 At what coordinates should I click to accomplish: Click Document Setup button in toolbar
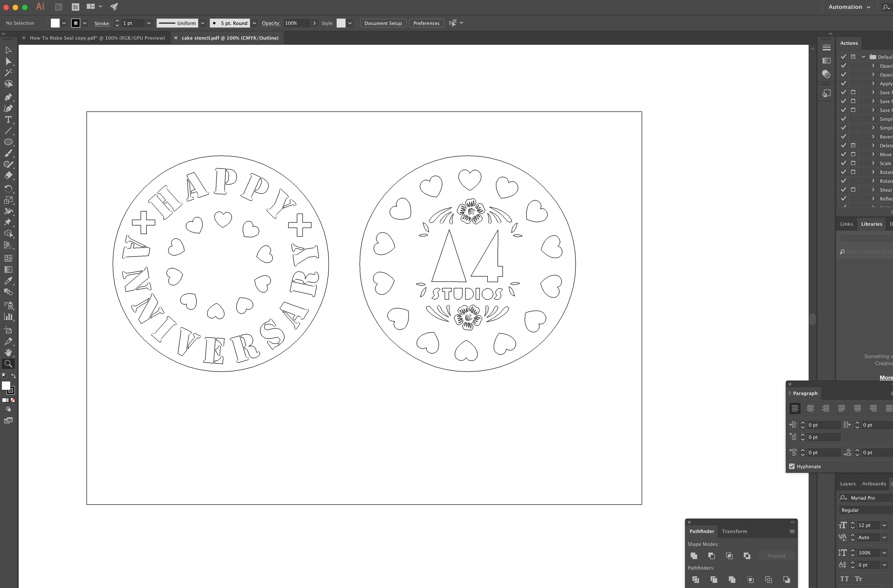[383, 23]
